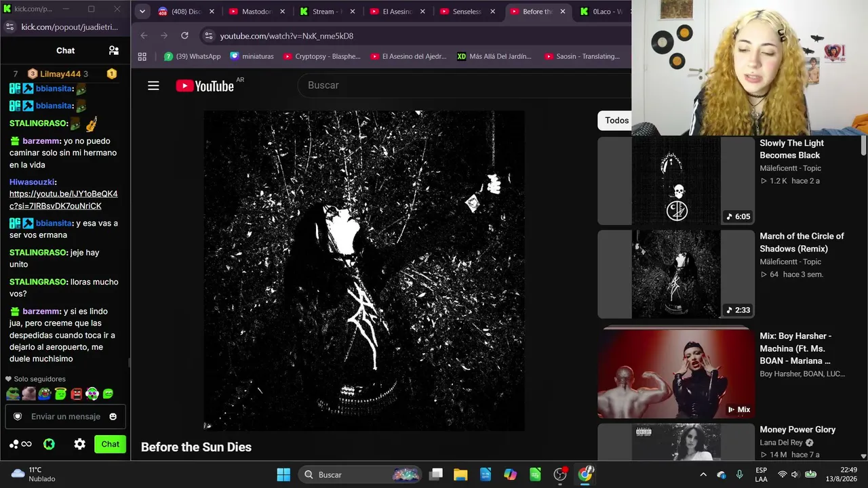The height and width of the screenshot is (488, 868).
Task: Insert the red angry face emote
Action: point(76,394)
